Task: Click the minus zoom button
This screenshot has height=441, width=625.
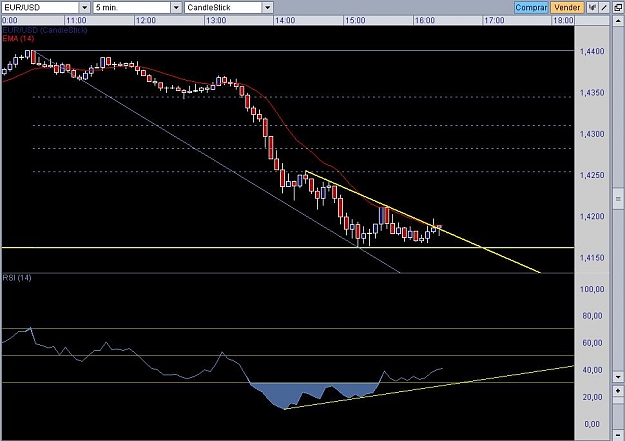Action: point(618,435)
